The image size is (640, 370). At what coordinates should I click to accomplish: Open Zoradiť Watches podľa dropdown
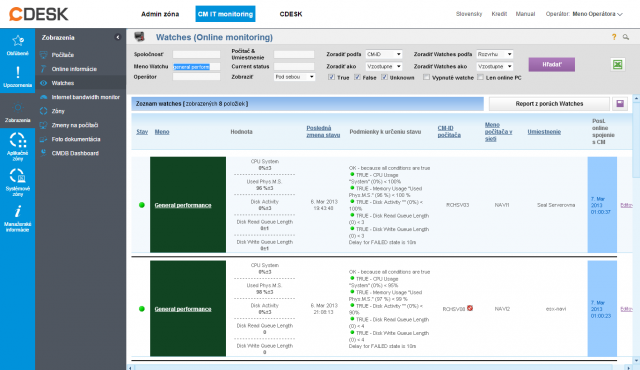(494, 54)
